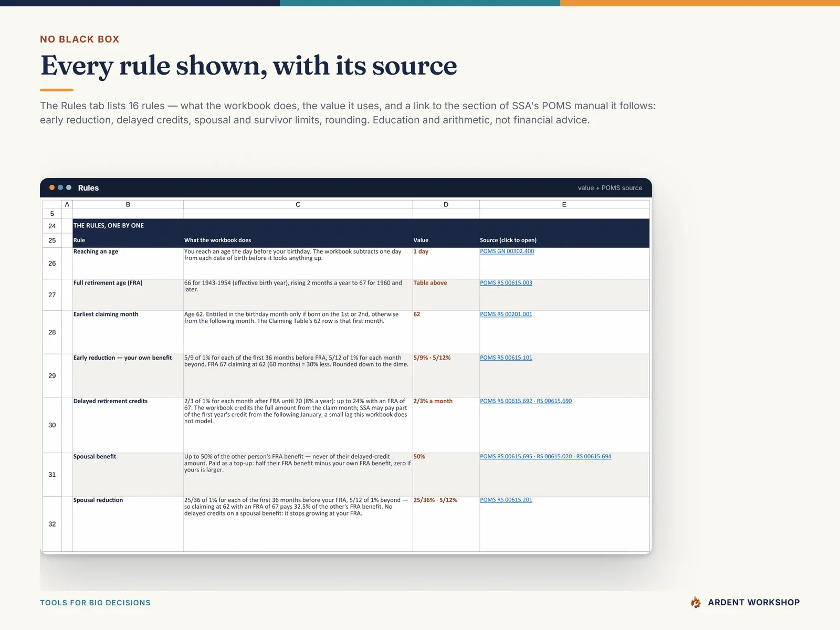Click the 'Value' heading cell
Image resolution: width=840 pixels, height=630 pixels.
tap(446, 240)
